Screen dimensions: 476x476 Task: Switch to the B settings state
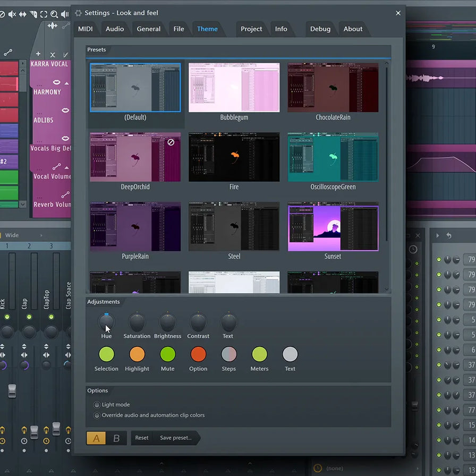[x=116, y=438]
